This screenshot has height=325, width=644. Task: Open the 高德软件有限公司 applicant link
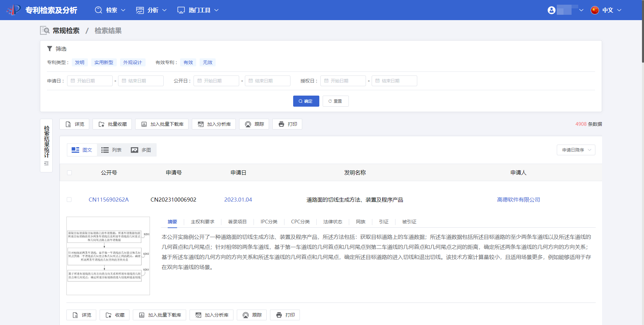click(x=518, y=200)
